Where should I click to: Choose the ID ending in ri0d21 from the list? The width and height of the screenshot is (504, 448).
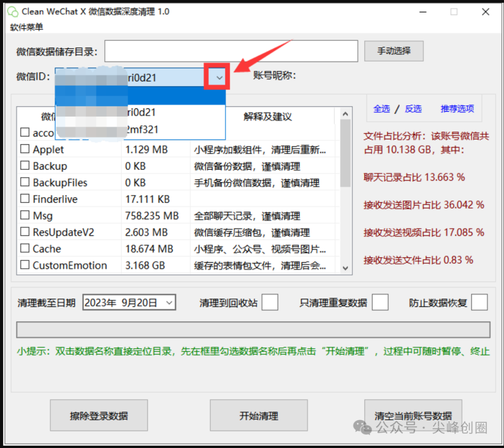(x=140, y=112)
